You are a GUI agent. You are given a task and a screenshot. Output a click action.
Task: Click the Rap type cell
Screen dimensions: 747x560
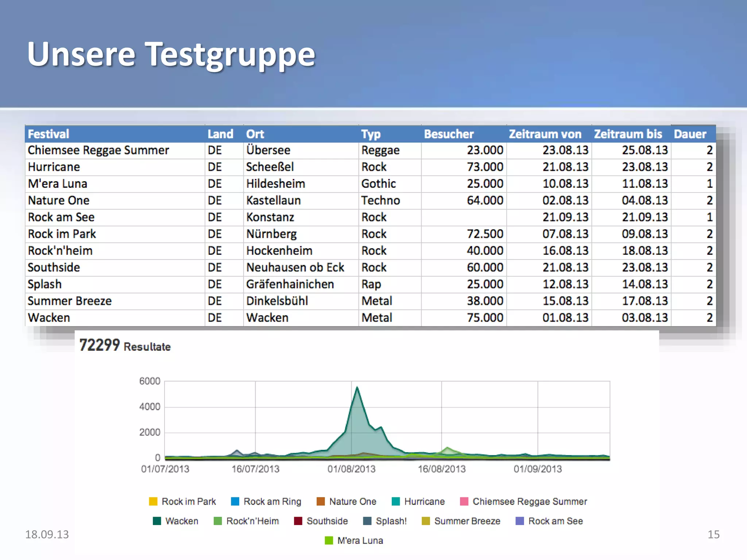tap(390, 284)
